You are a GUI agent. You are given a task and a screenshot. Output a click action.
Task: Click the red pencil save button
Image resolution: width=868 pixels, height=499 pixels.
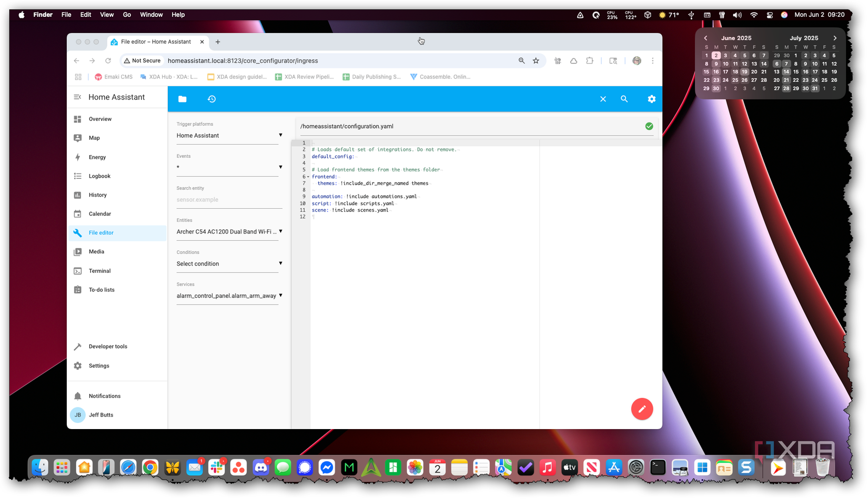coord(642,409)
